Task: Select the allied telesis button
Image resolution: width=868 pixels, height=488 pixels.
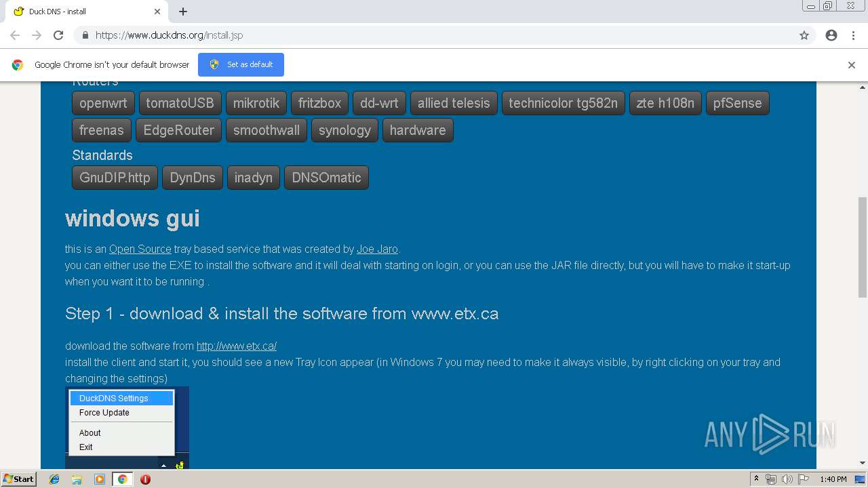Action: 454,103
